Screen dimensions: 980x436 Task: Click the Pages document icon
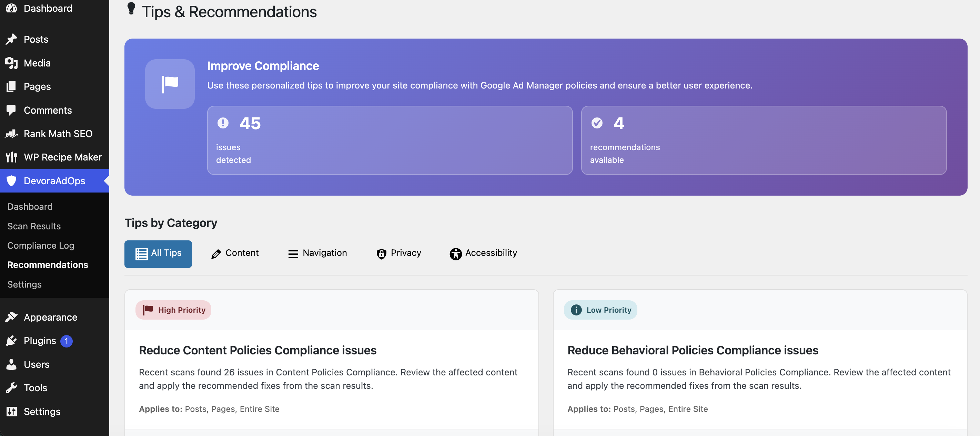[11, 86]
